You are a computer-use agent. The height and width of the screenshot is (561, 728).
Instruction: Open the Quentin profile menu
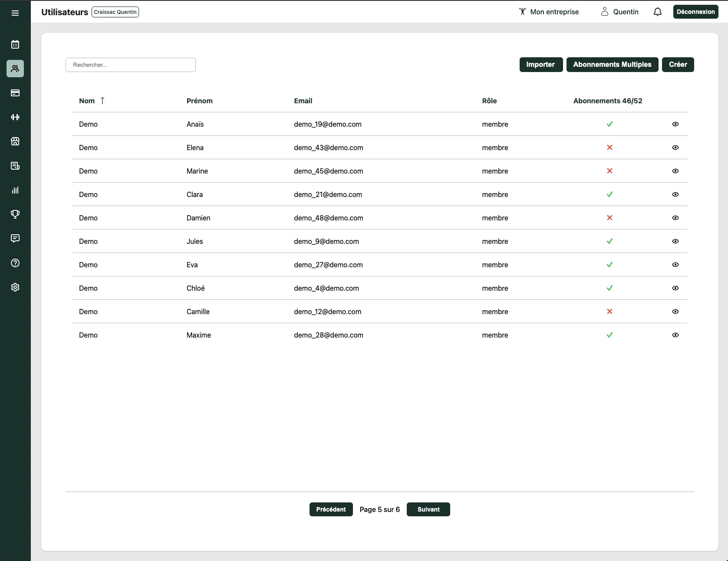pos(619,12)
